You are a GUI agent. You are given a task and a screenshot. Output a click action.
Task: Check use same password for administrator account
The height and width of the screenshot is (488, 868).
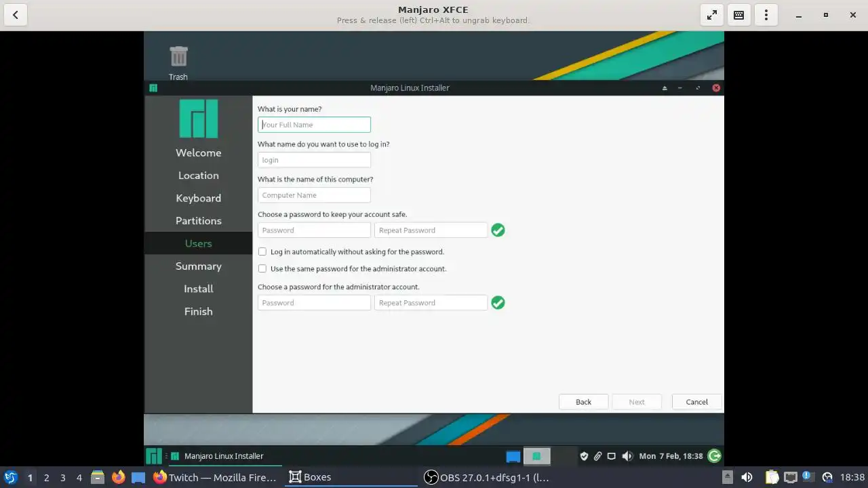click(x=262, y=268)
